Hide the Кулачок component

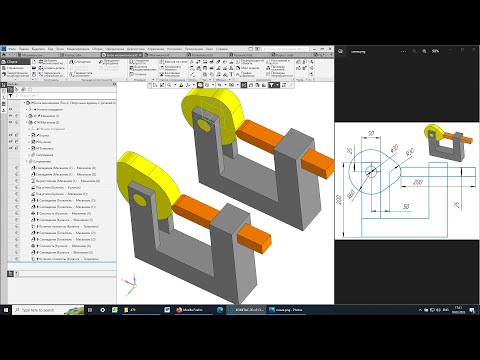tap(11, 142)
